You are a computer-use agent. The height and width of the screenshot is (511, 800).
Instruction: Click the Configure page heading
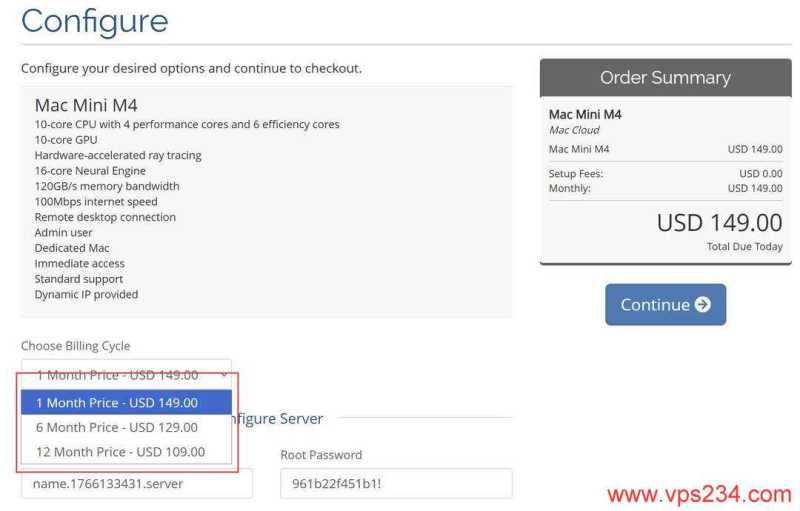click(x=95, y=21)
